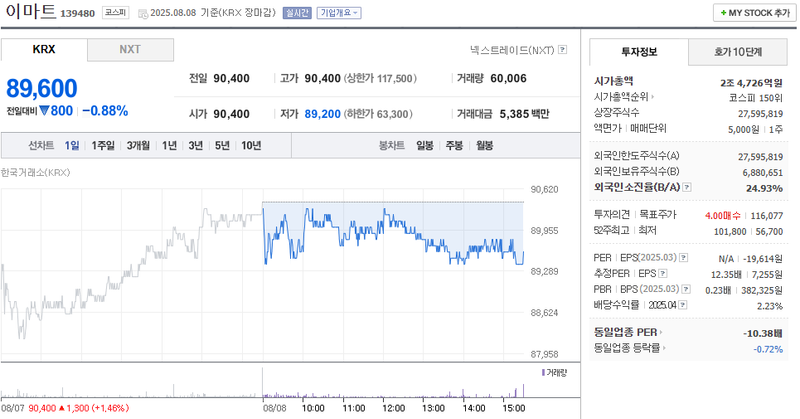Open 동일업종 등락률 arrow link
The height and width of the screenshot is (419, 800).
664,348
